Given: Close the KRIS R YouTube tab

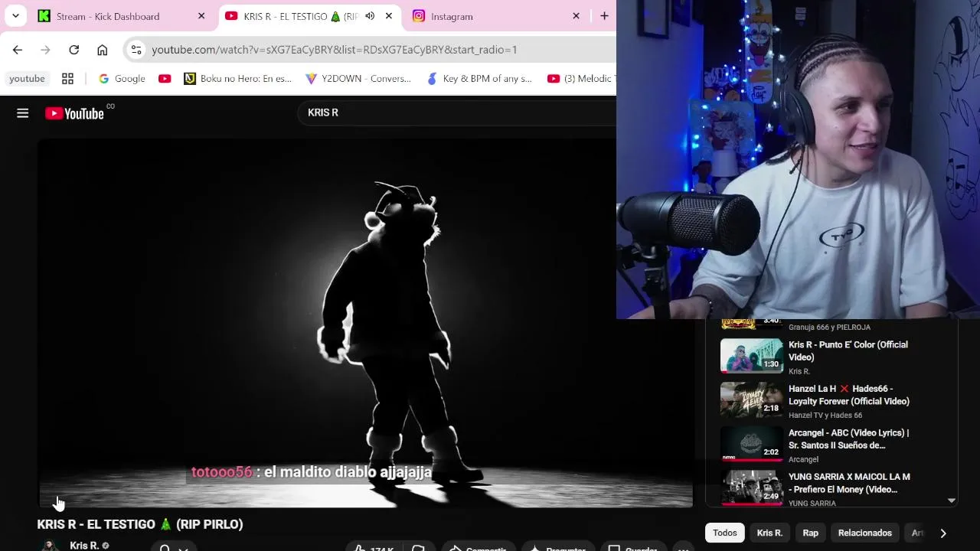Looking at the screenshot, I should [x=388, y=16].
